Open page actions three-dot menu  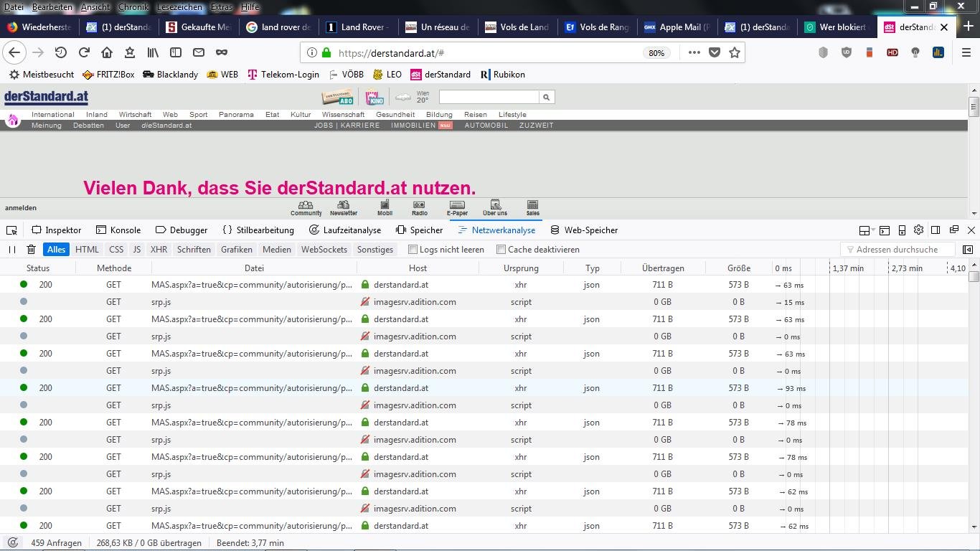tap(694, 52)
